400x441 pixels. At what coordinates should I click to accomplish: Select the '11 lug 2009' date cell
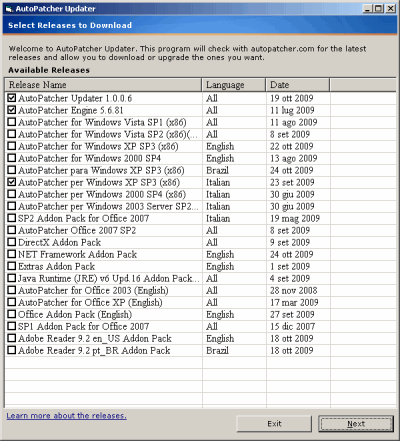tap(292, 110)
